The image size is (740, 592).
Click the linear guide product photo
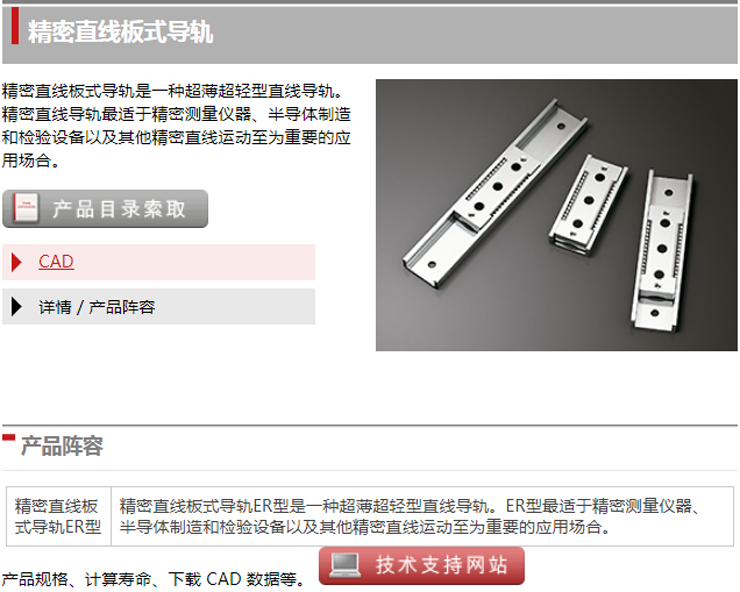click(556, 215)
